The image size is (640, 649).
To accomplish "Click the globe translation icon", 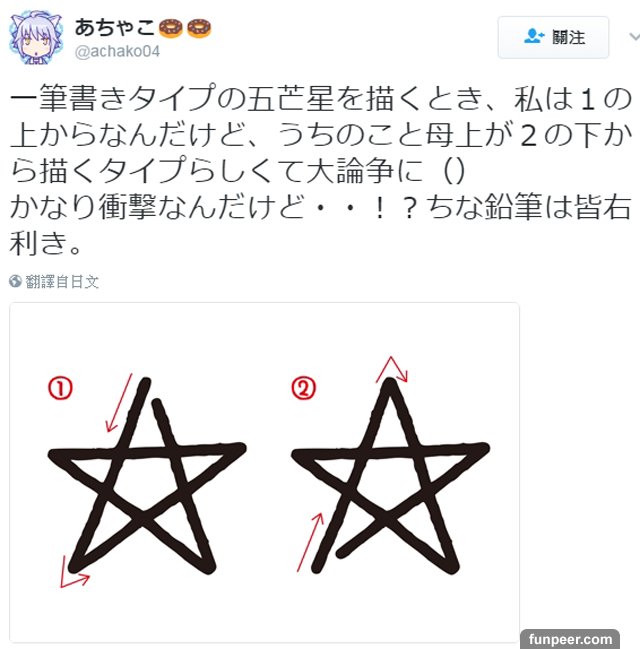I will (15, 281).
